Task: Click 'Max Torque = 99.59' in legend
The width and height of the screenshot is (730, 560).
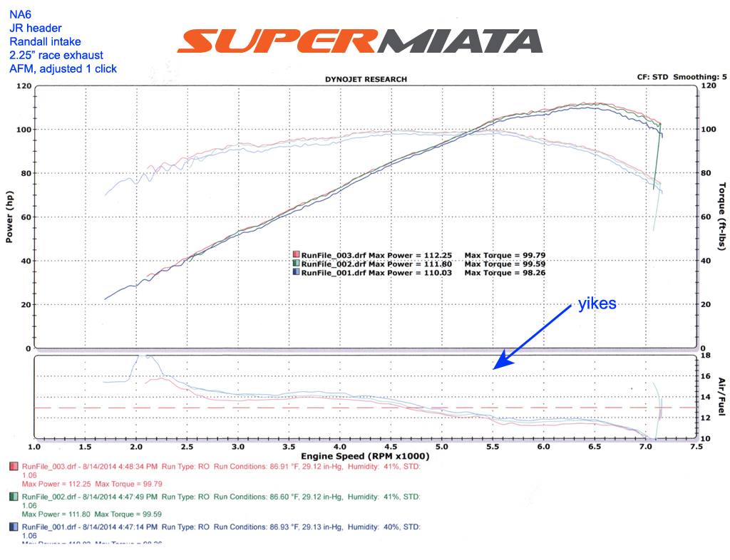Action: pyautogui.click(x=505, y=264)
